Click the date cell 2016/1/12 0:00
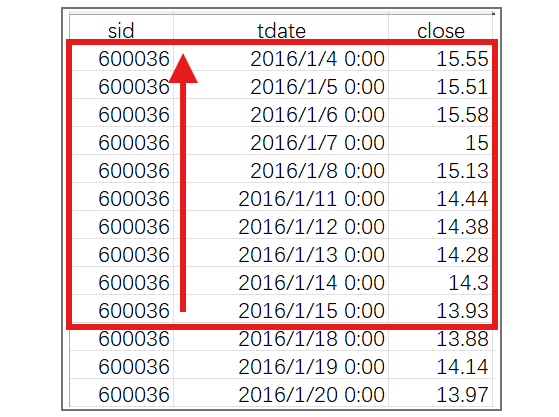559x417 pixels. pos(281,225)
